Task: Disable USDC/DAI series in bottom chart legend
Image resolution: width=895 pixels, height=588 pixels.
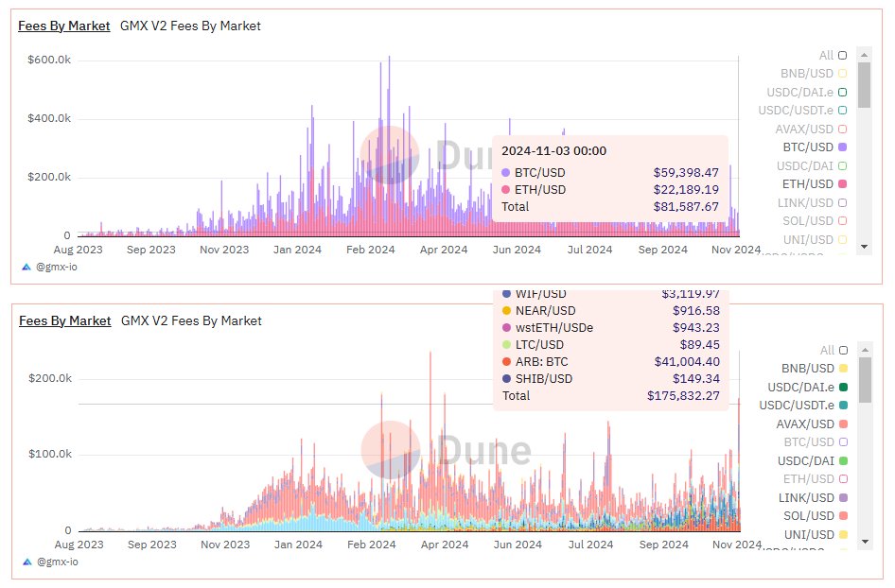Action: (x=813, y=460)
